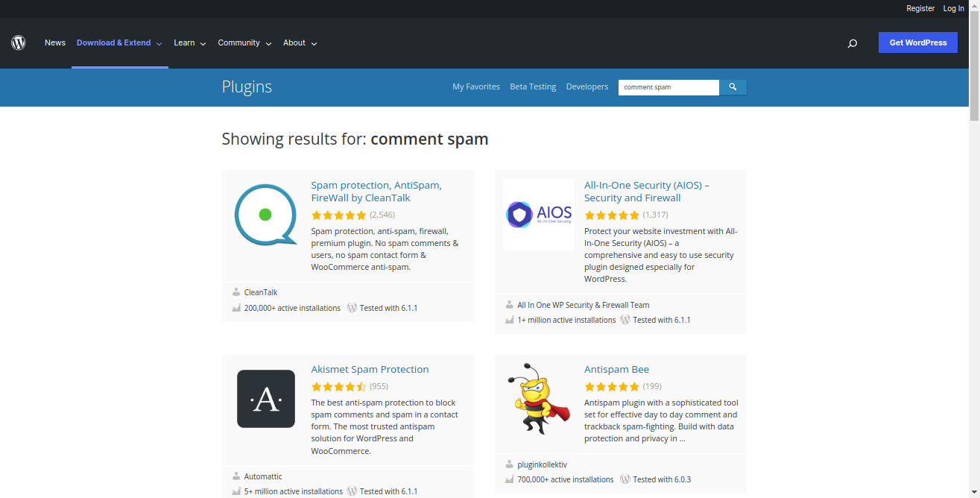Image resolution: width=980 pixels, height=498 pixels.
Task: Click the Register link
Action: [920, 8]
